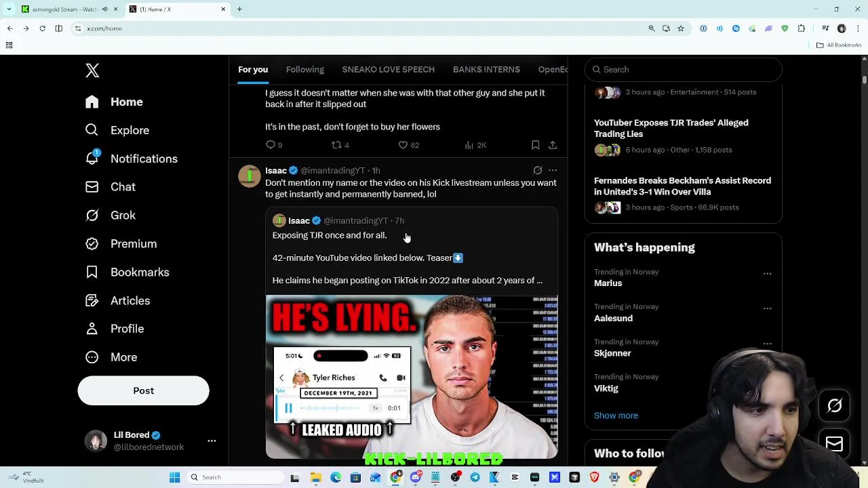Open the All Bookmarks folder
The width and height of the screenshot is (868, 488).
pos(839,45)
